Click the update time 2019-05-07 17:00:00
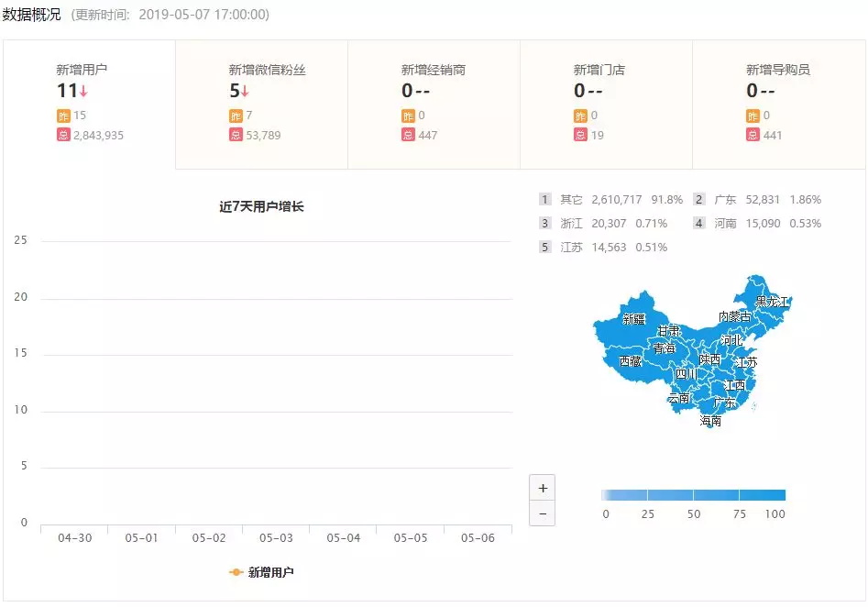The width and height of the screenshot is (868, 607). click(x=203, y=15)
